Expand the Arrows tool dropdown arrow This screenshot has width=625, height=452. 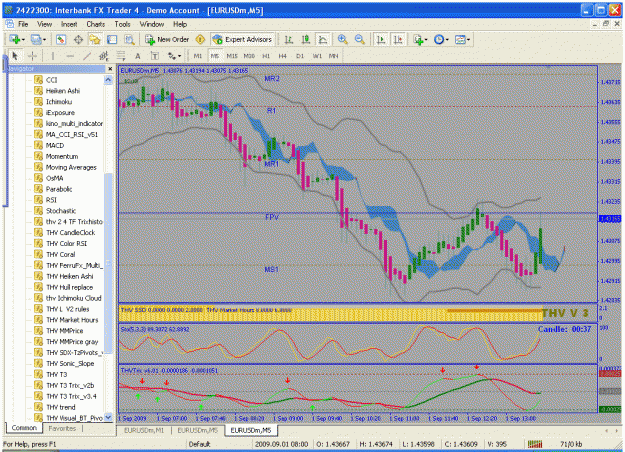179,56
